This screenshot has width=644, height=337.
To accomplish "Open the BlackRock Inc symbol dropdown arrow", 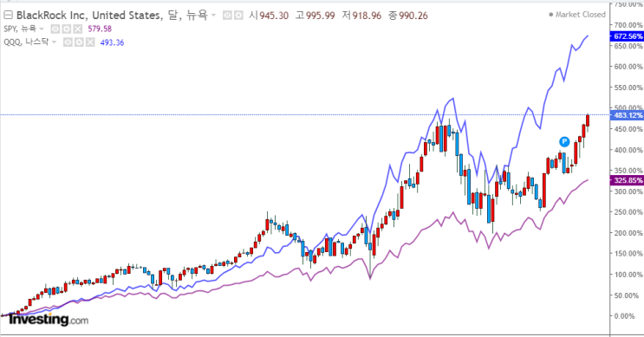I will 213,16.
